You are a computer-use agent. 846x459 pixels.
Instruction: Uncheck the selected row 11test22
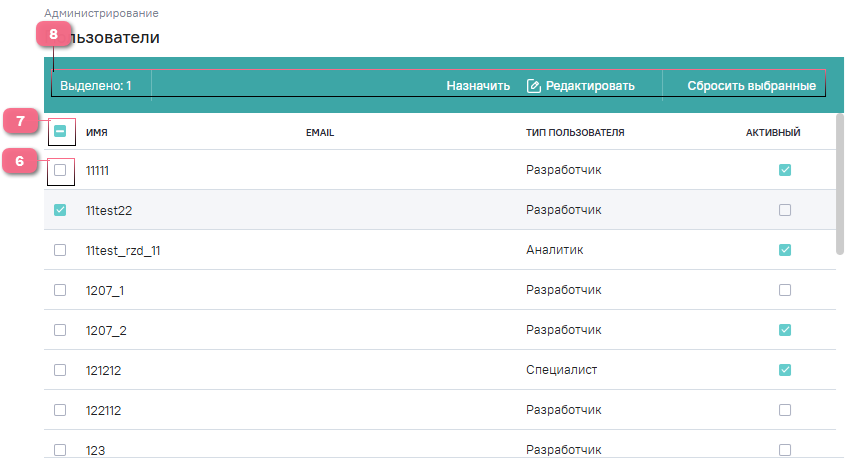[x=60, y=210]
